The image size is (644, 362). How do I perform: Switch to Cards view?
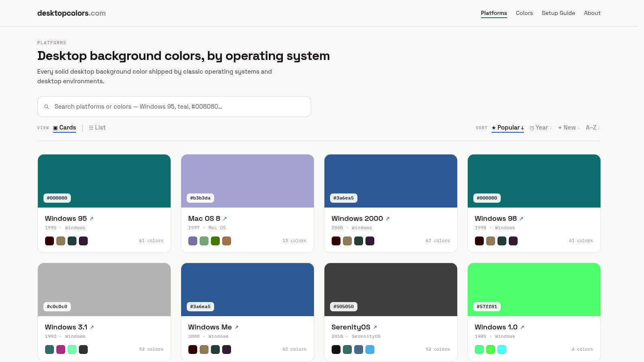(64, 128)
